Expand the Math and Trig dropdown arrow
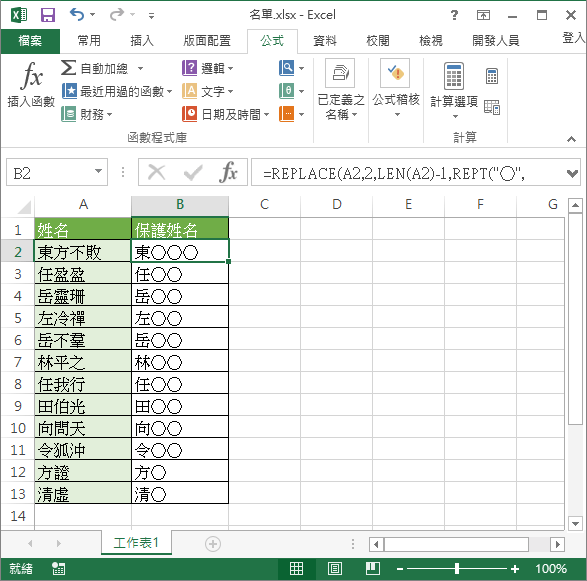Viewport: 587px width, 581px height. click(301, 91)
